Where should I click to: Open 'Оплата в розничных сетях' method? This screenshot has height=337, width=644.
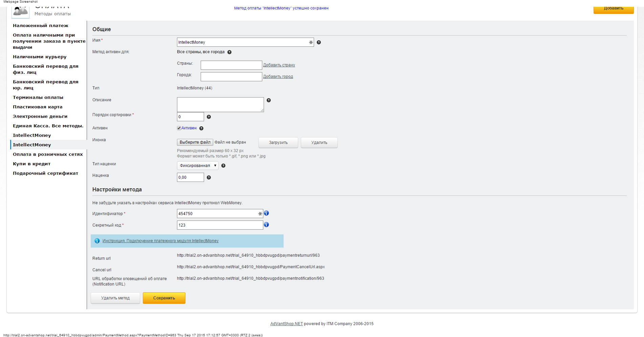click(48, 154)
